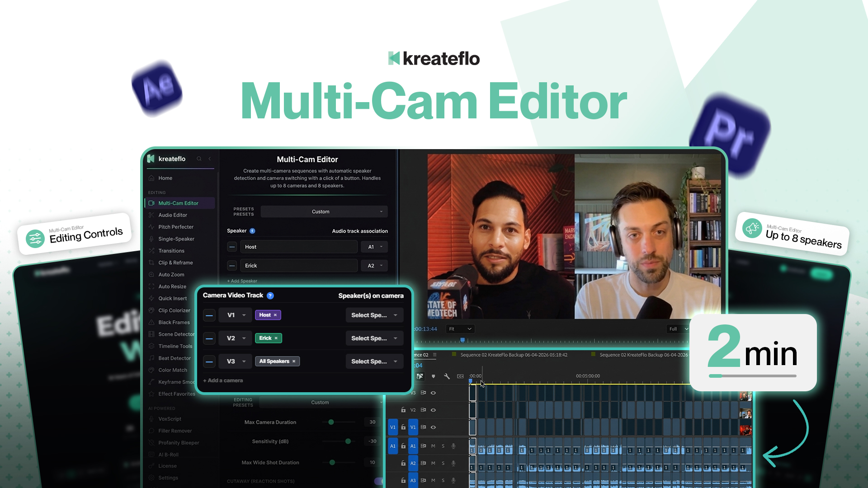Toggle the A3 track lock
868x488 pixels.
403,480
